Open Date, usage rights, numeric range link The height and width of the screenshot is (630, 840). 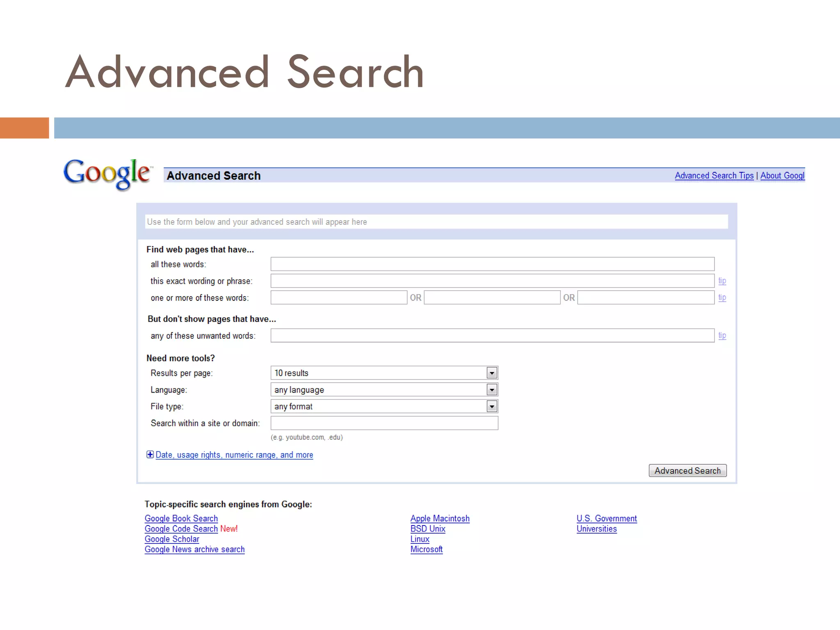click(x=234, y=455)
